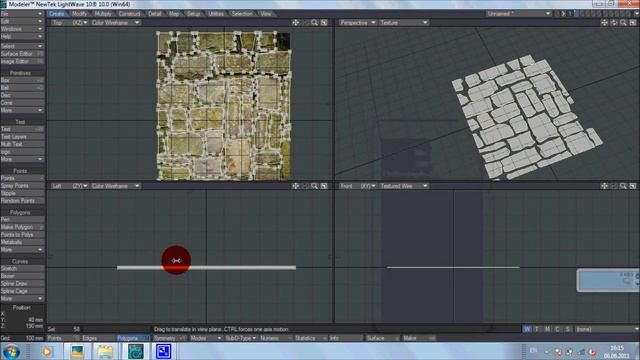Click the pan icon in the Front viewport

click(604, 186)
